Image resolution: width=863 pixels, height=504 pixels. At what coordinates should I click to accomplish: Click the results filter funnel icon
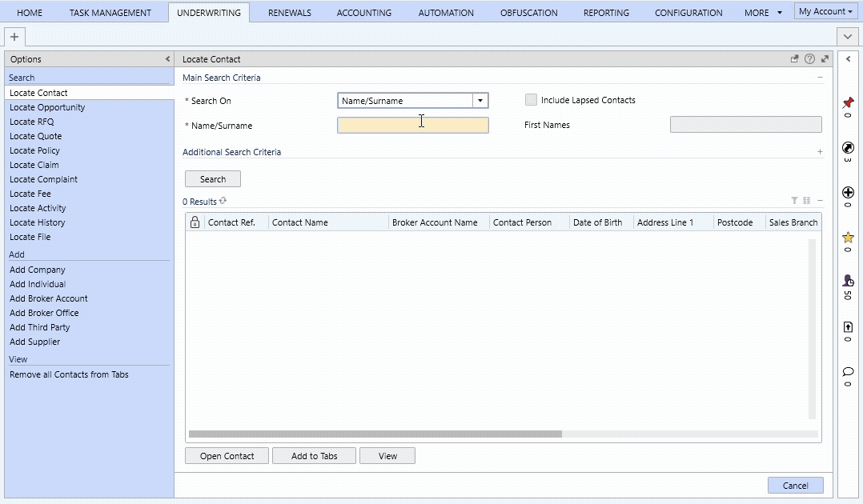click(x=794, y=201)
